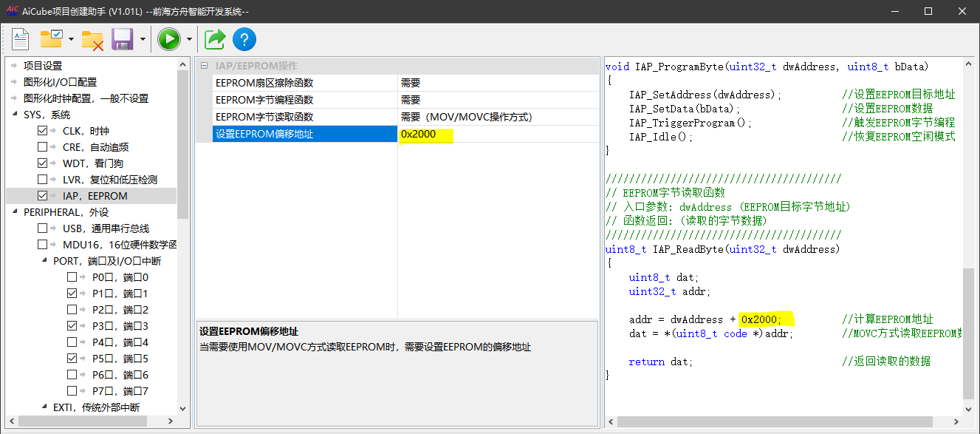Open dropdown arrow next to save icon
The height and width of the screenshot is (434, 980).
142,39
